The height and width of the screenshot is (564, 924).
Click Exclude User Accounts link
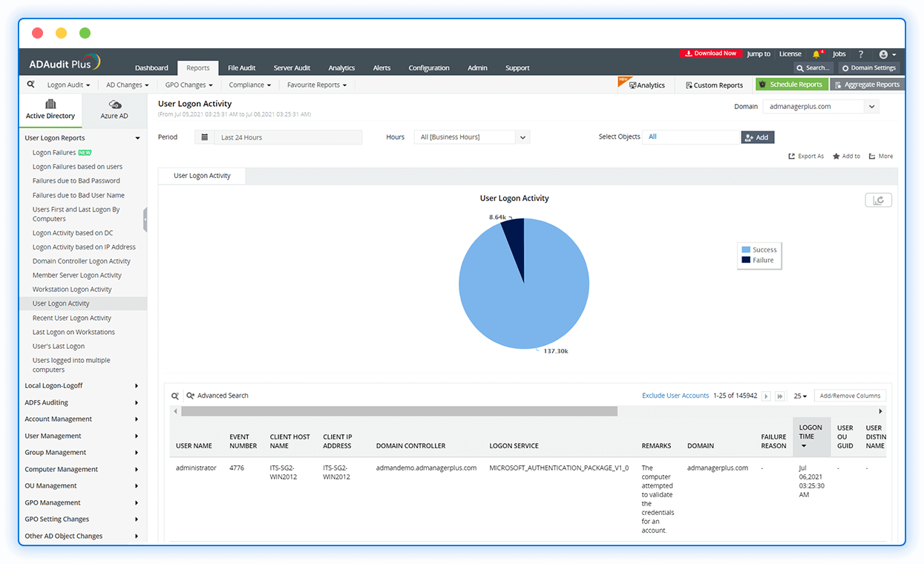tap(675, 396)
